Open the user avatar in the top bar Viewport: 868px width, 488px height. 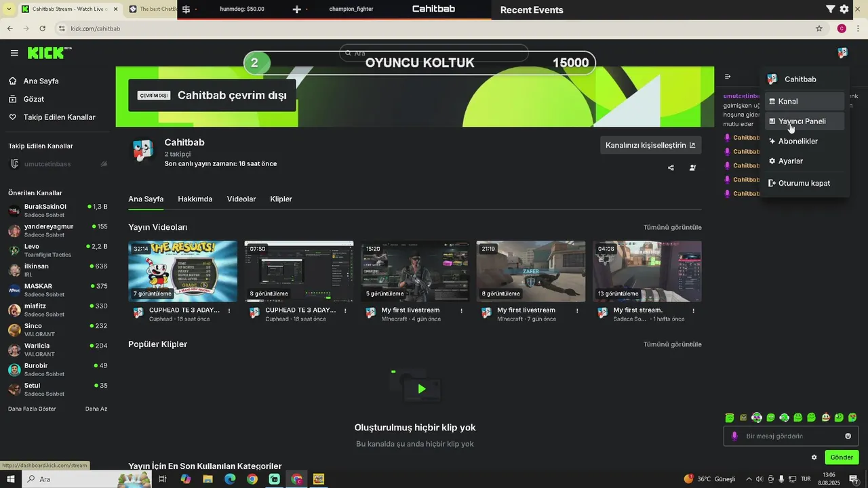click(x=842, y=53)
